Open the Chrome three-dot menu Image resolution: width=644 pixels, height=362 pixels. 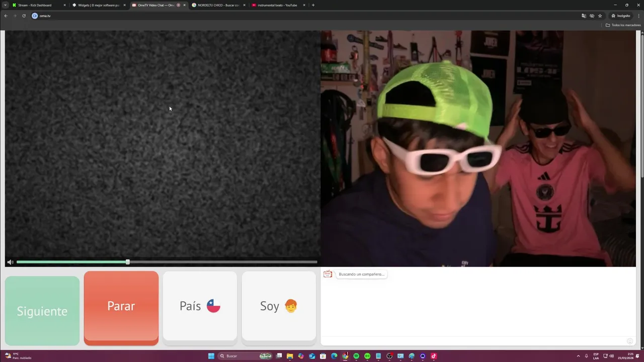pos(638,16)
